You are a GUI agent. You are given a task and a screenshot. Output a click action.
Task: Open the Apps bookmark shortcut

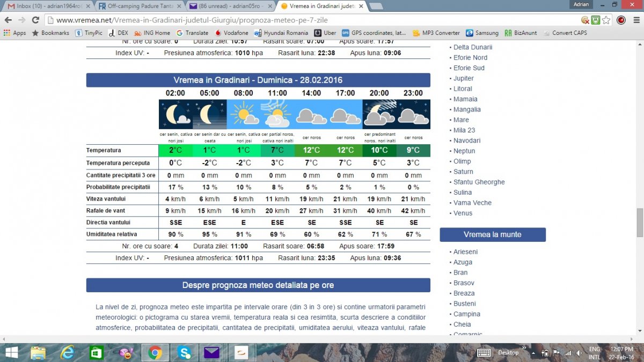14,33
